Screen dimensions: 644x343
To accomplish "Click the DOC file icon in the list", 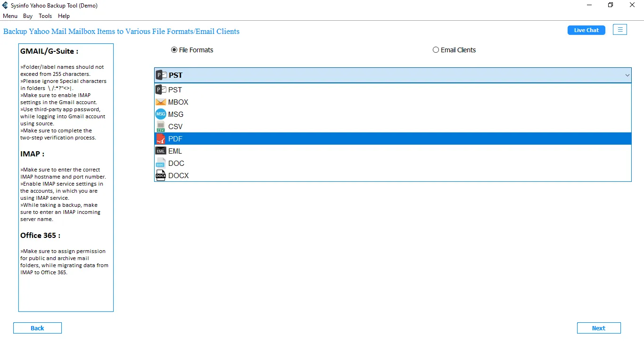I will pyautogui.click(x=161, y=163).
